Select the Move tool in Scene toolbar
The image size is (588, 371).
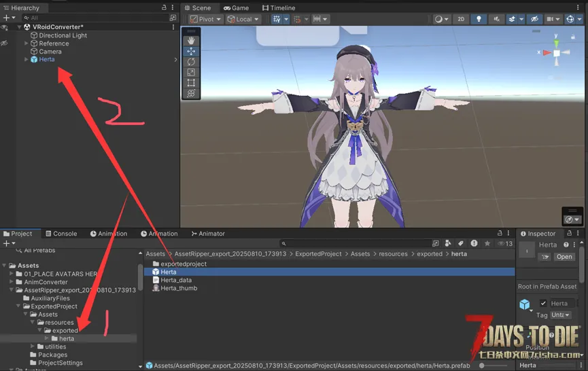point(191,52)
